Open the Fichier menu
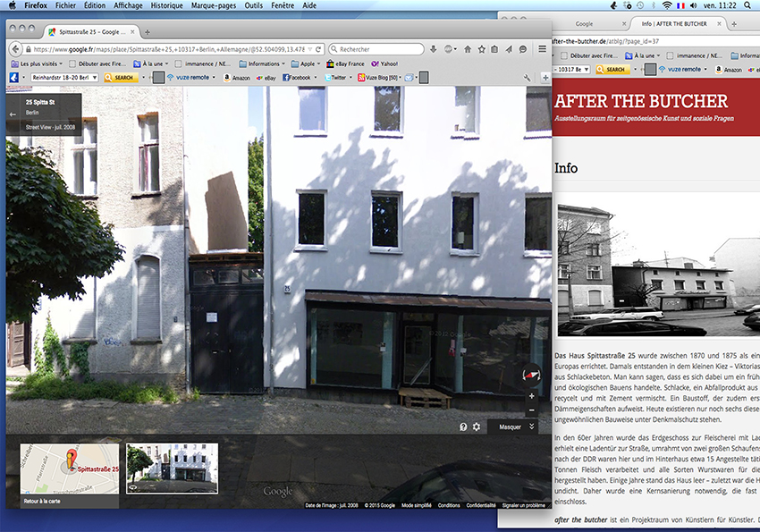This screenshot has height=532, width=760. pyautogui.click(x=65, y=5)
